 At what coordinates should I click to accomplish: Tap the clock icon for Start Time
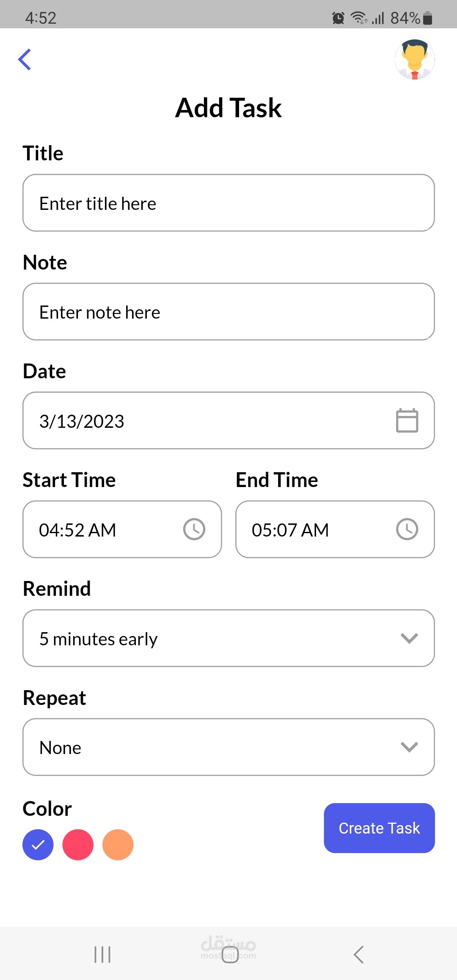coord(194,529)
